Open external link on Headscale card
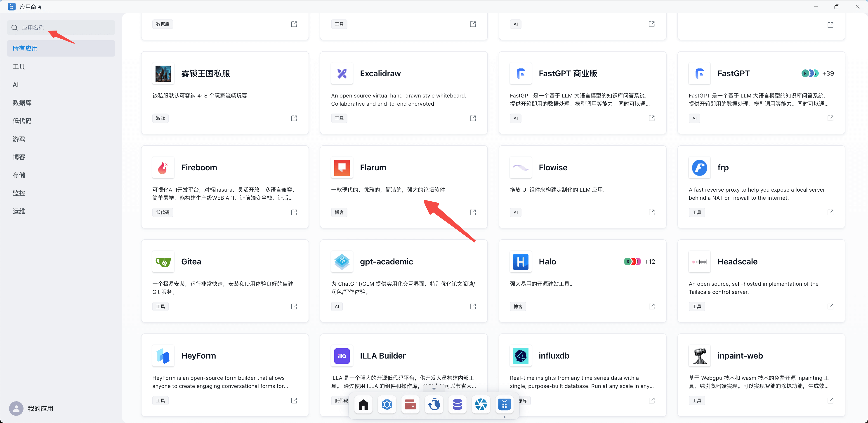The width and height of the screenshot is (868, 423). pyautogui.click(x=831, y=306)
